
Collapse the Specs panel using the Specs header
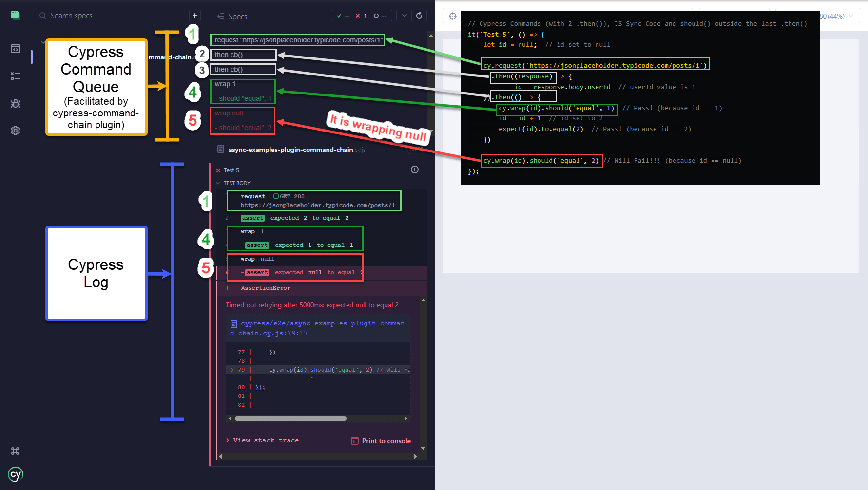(x=232, y=16)
